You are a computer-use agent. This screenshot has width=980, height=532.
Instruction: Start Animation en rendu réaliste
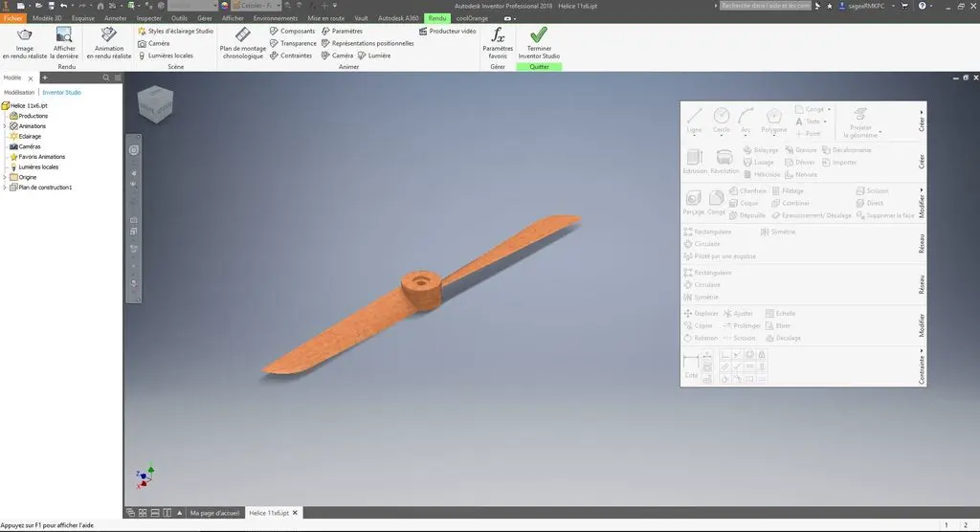[109, 43]
